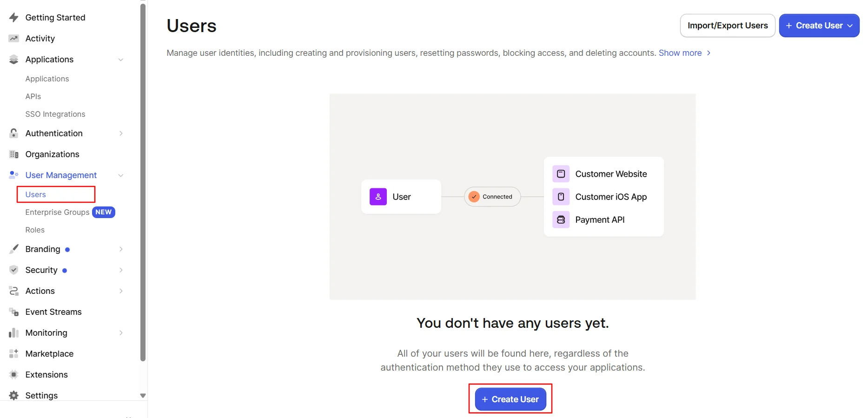Collapse the Applications section chevron
868x418 pixels.
[121, 60]
